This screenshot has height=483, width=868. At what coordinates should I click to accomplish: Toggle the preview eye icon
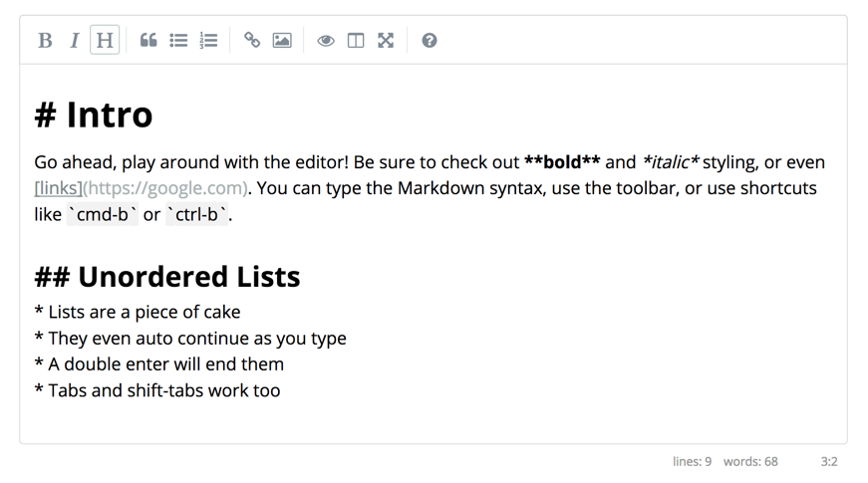326,41
